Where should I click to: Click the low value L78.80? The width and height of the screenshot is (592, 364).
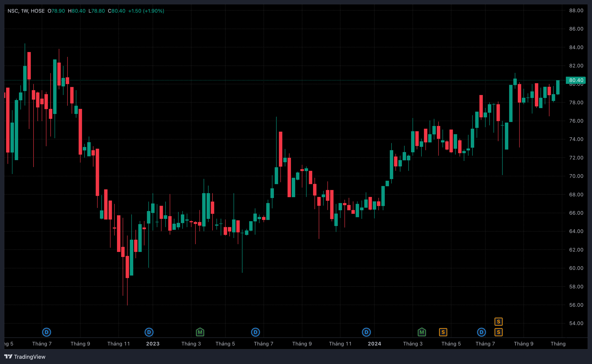coord(97,11)
